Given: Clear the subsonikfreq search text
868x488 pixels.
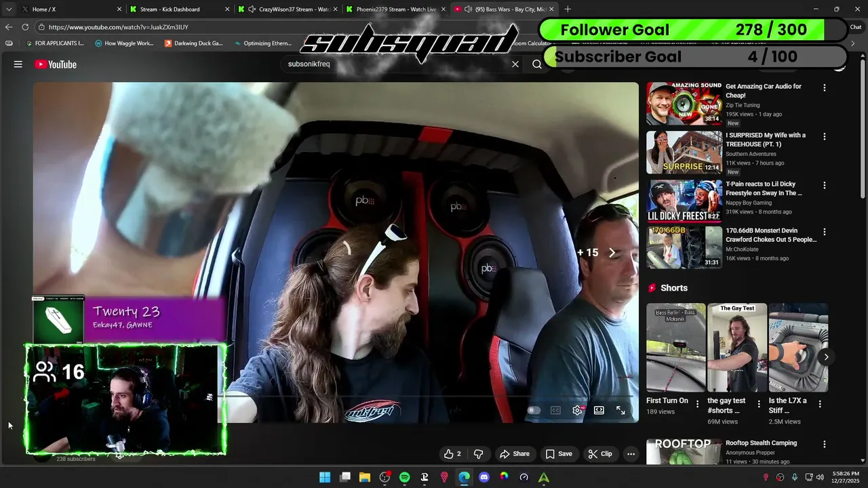Looking at the screenshot, I should tap(515, 64).
